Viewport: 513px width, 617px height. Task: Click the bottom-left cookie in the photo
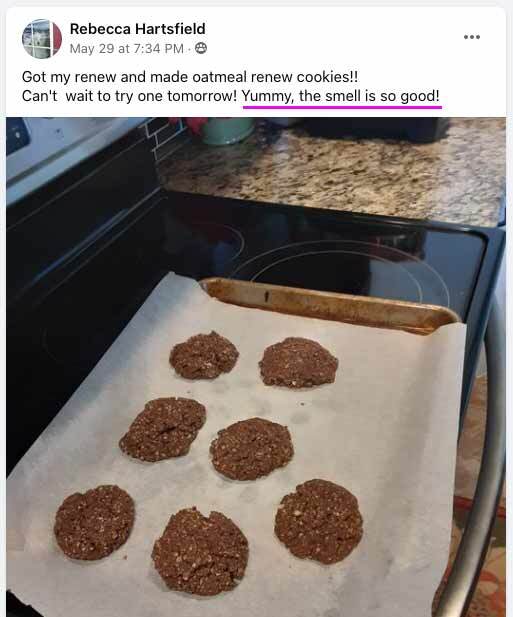click(x=95, y=523)
